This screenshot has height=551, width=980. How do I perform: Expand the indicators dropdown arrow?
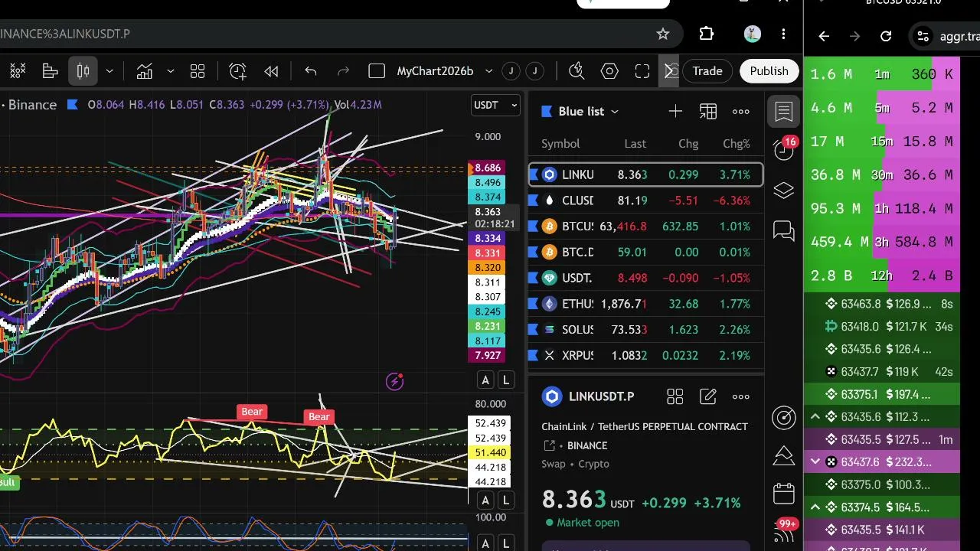click(x=170, y=71)
